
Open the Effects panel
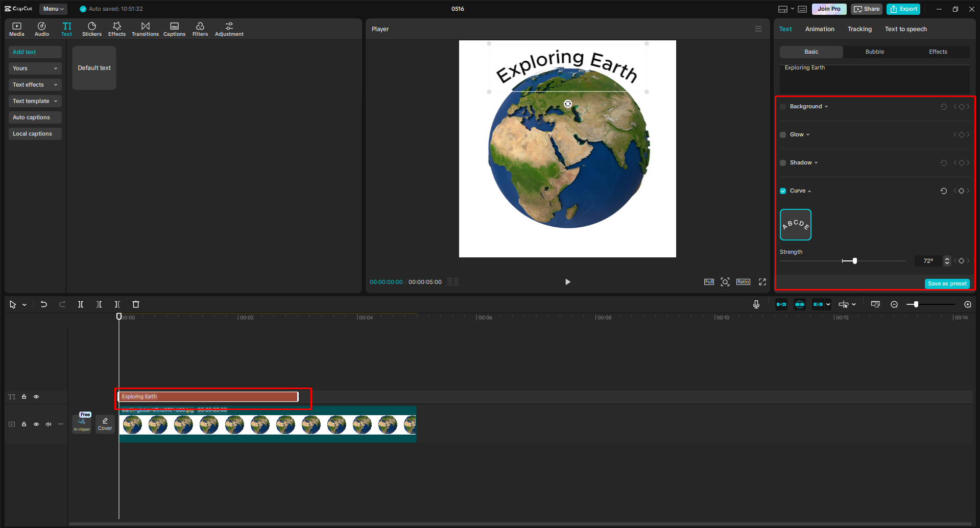(116, 29)
